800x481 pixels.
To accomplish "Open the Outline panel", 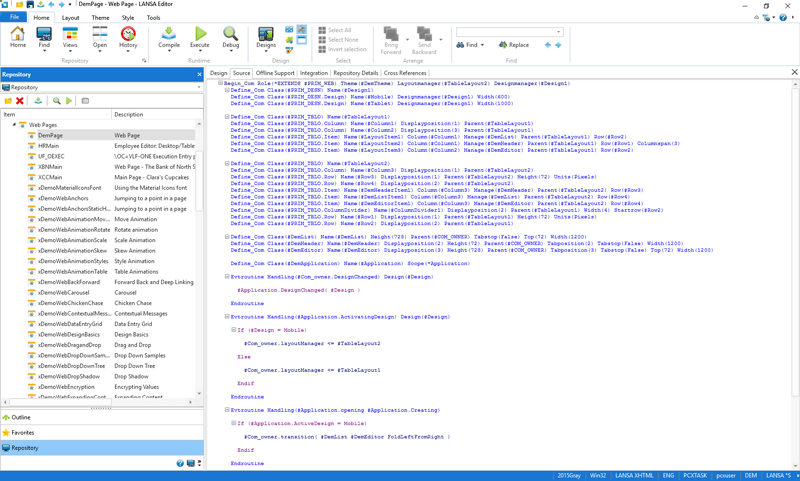I will pyautogui.click(x=21, y=418).
